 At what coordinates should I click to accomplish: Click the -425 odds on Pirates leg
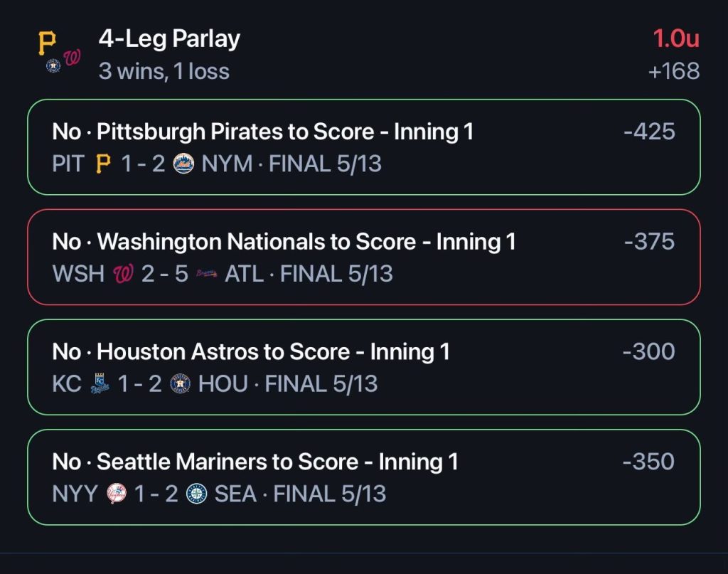click(649, 132)
